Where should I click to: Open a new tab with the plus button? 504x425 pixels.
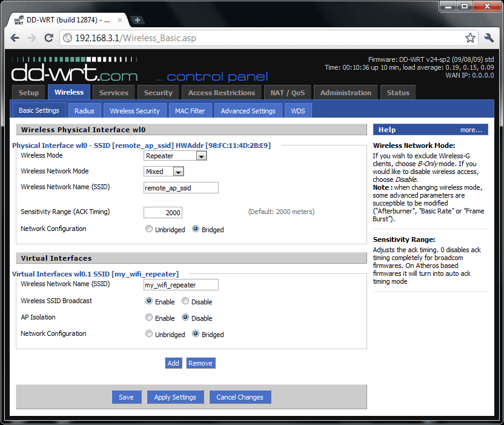(x=138, y=20)
